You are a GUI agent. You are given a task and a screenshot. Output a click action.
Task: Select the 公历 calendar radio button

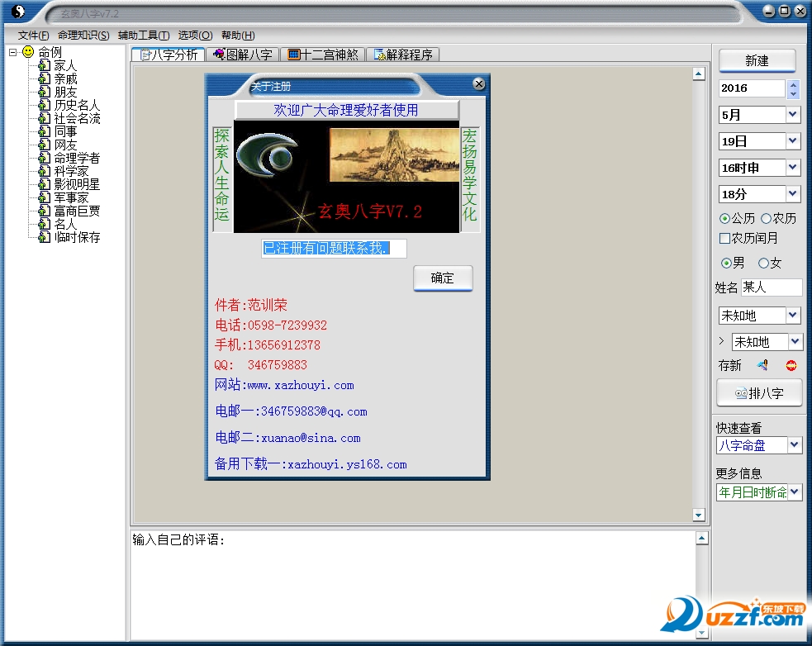pos(724,219)
